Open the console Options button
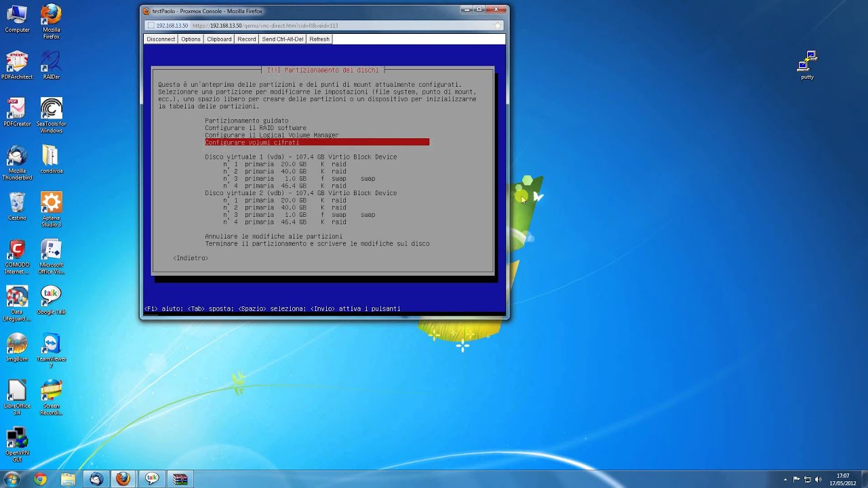Image resolution: width=868 pixels, height=488 pixels. click(191, 39)
